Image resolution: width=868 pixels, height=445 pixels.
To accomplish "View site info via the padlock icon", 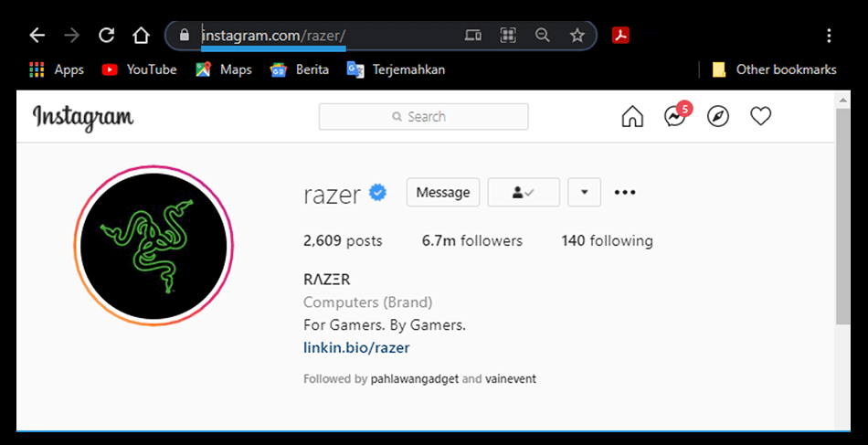I will coord(185,36).
